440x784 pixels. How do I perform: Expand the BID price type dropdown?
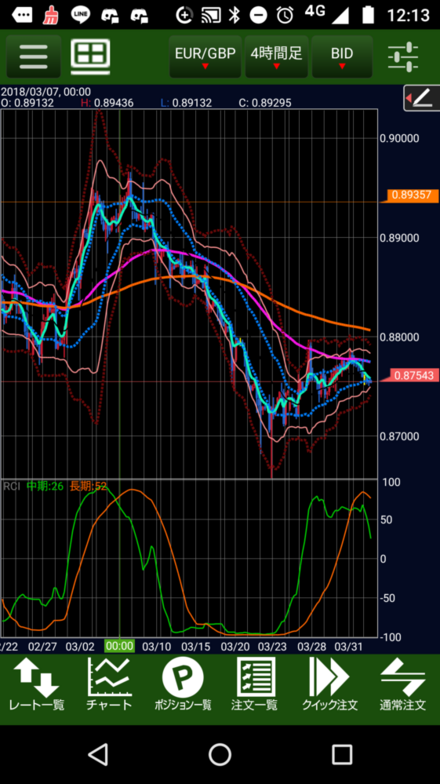pyautogui.click(x=342, y=57)
